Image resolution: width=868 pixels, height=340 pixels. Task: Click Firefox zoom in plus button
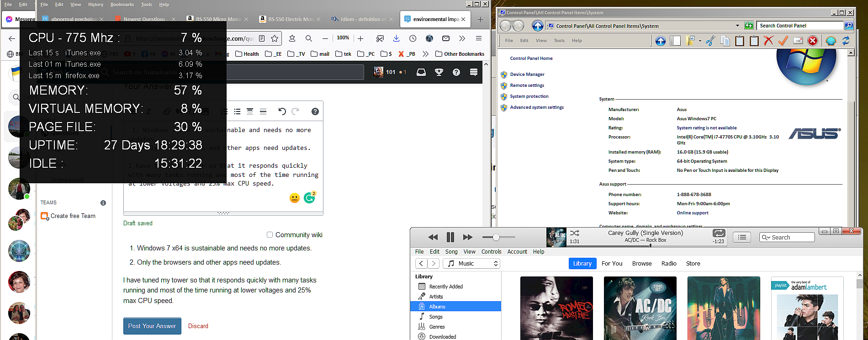pos(360,38)
